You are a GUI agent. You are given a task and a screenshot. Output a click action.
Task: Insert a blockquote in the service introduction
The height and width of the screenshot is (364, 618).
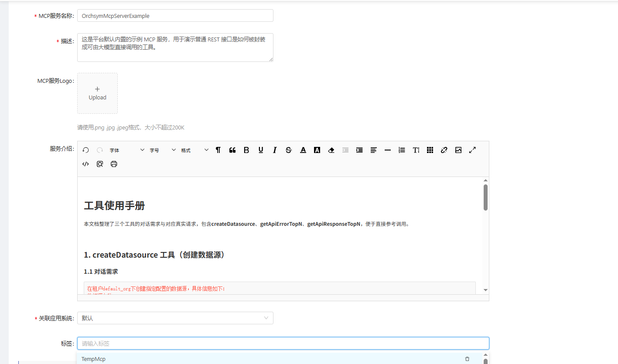coord(232,150)
